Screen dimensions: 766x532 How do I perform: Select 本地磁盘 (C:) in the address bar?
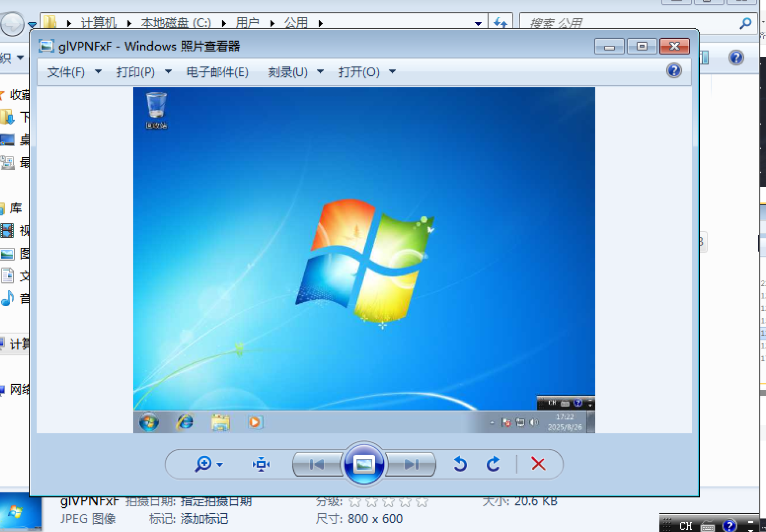[x=176, y=23]
